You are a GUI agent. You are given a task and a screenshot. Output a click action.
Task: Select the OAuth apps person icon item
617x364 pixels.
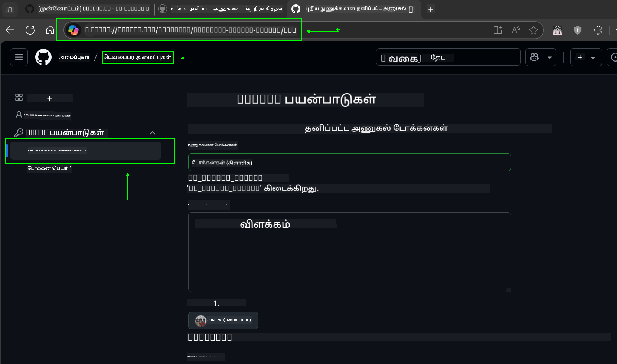[19, 115]
